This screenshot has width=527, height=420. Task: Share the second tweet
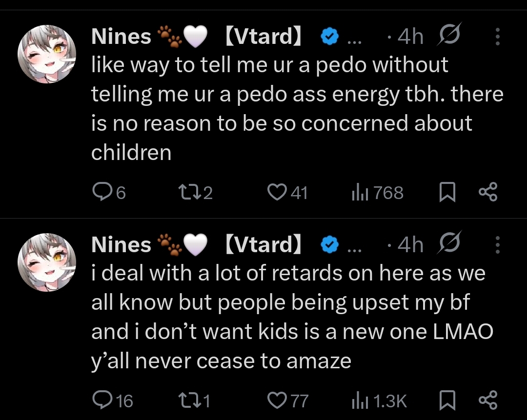(x=488, y=401)
